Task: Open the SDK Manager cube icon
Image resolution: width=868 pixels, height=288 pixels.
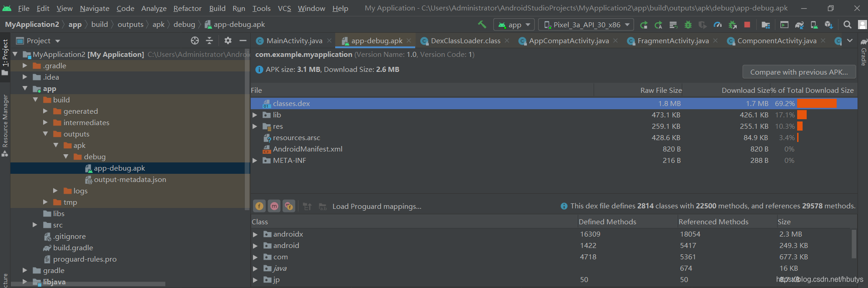Action: [x=829, y=25]
